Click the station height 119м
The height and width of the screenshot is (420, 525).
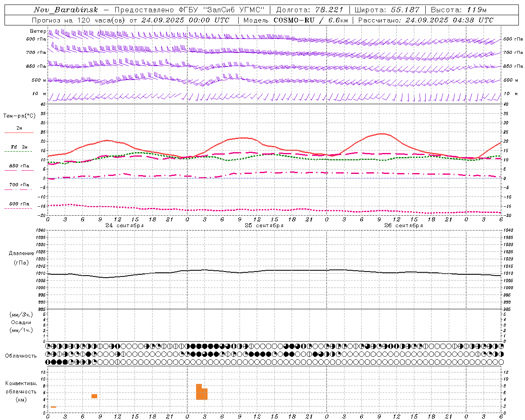(x=477, y=10)
